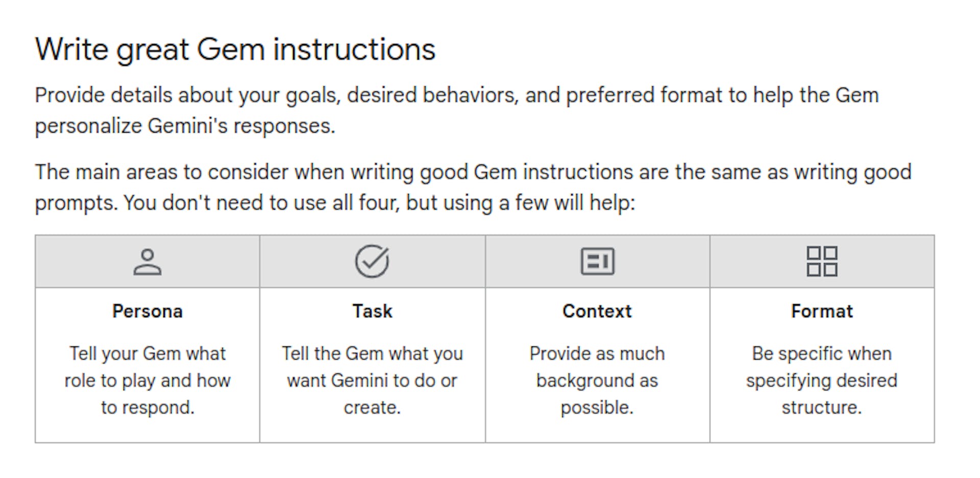The image size is (980, 478).
Task: Click the Context card icon
Action: pos(597,262)
